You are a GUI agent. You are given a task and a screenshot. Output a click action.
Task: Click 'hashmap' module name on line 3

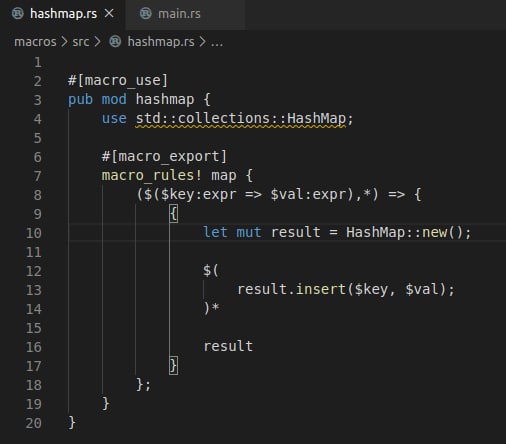tap(165, 100)
